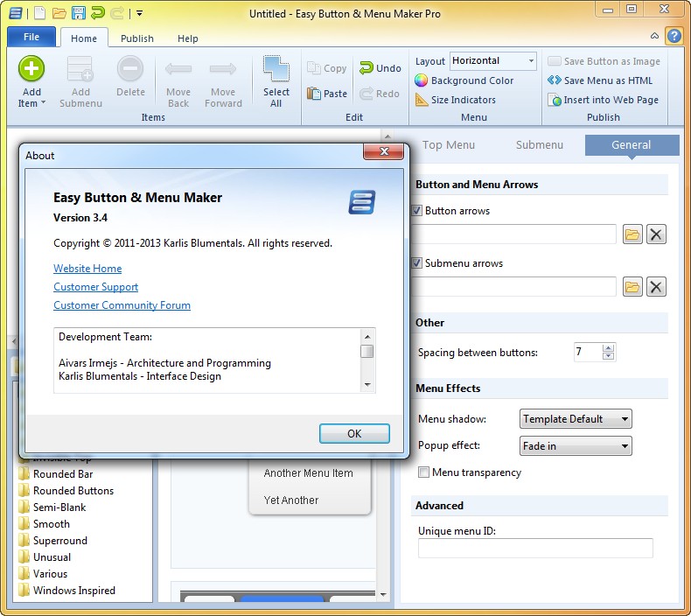This screenshot has height=616, width=691.
Task: Toggle Size Indicators ruler icon
Action: 422,100
